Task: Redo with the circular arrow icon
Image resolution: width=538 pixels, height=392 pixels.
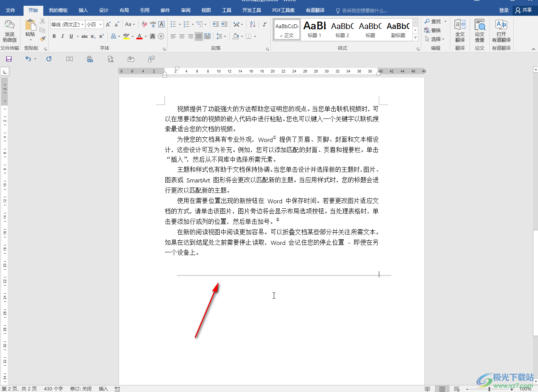Action: click(x=49, y=59)
